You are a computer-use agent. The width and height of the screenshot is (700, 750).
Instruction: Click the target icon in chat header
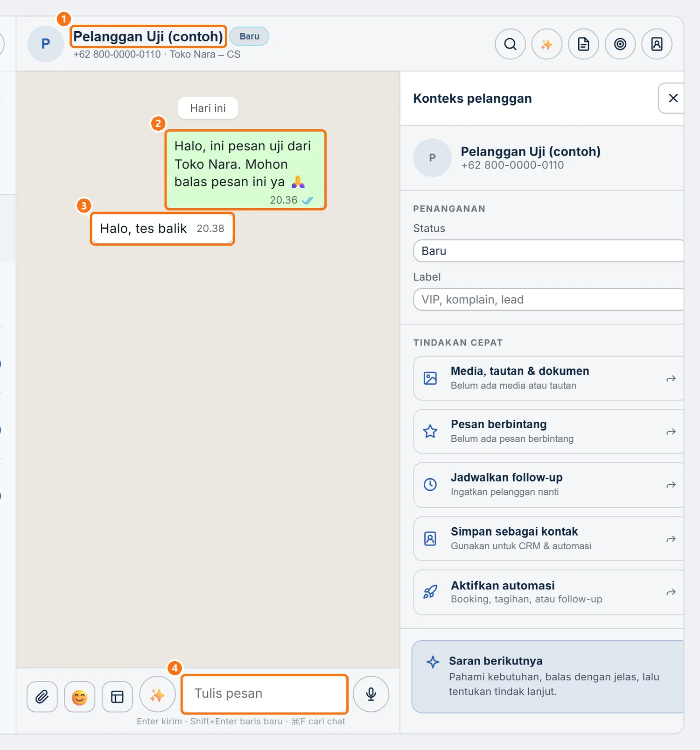pyautogui.click(x=620, y=44)
